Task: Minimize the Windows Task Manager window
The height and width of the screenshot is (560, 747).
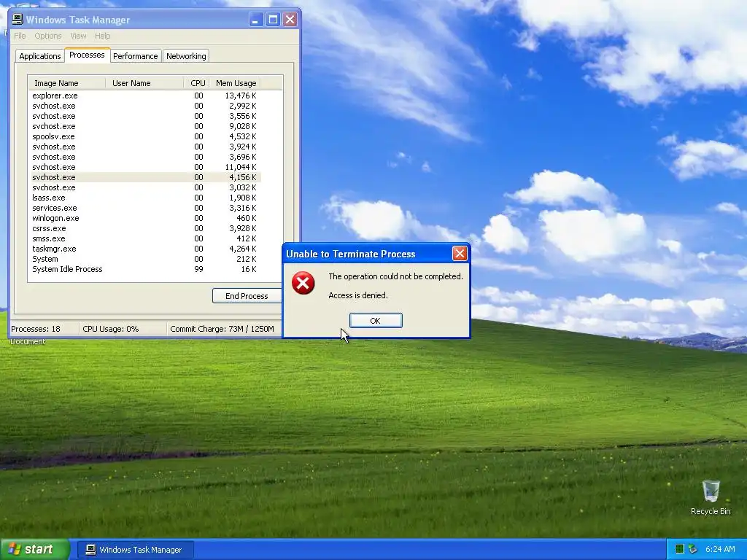Action: point(256,20)
